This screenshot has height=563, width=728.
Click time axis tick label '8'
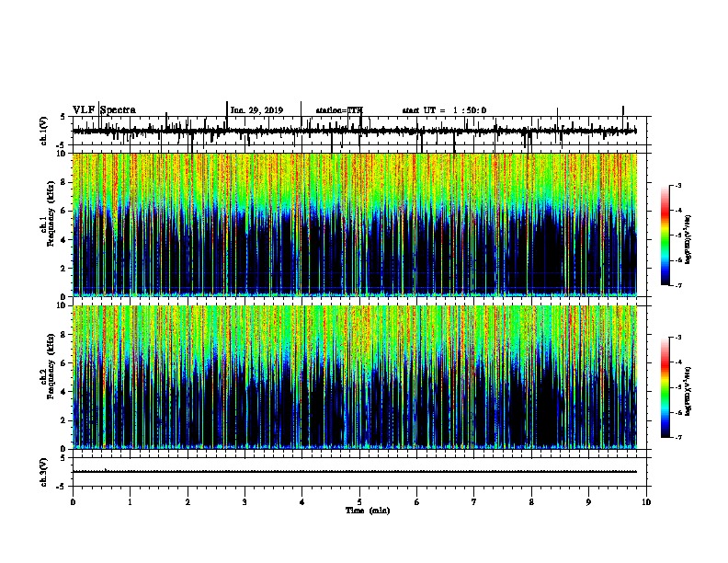[x=531, y=502]
